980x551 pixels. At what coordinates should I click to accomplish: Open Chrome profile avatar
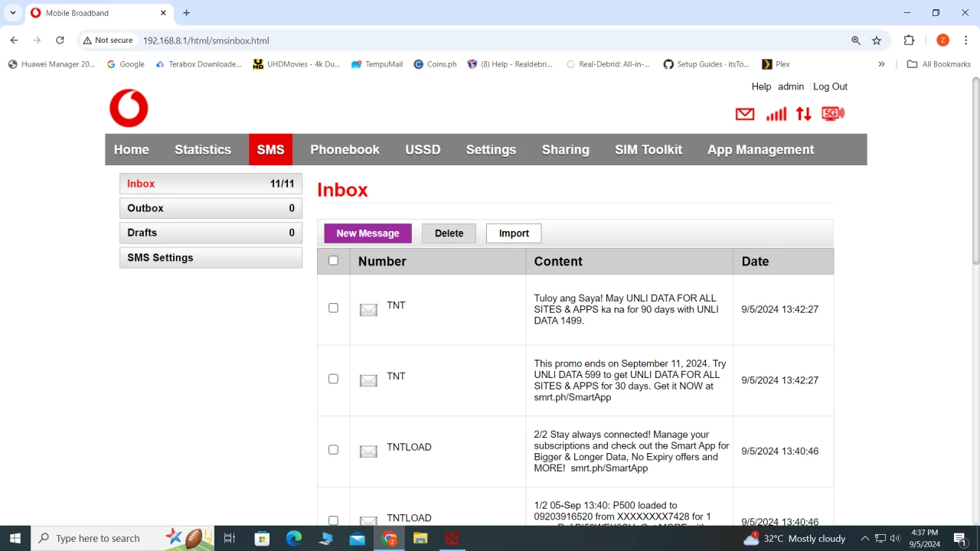[x=942, y=41]
